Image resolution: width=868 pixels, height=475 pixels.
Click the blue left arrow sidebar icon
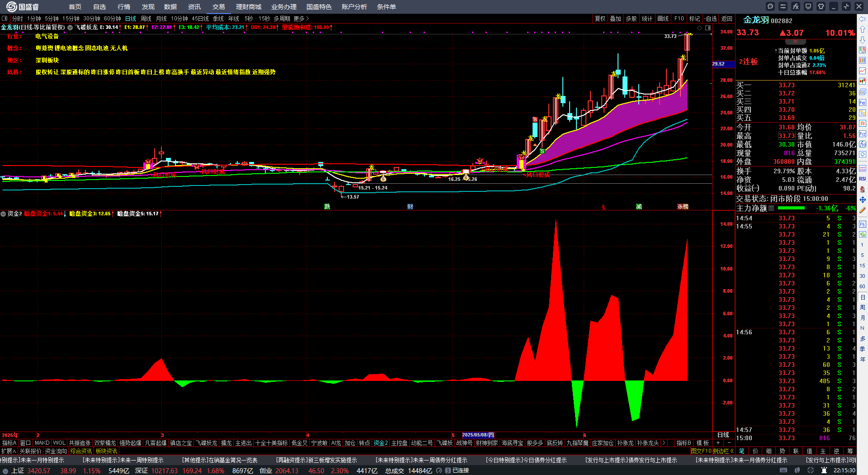pos(863,19)
